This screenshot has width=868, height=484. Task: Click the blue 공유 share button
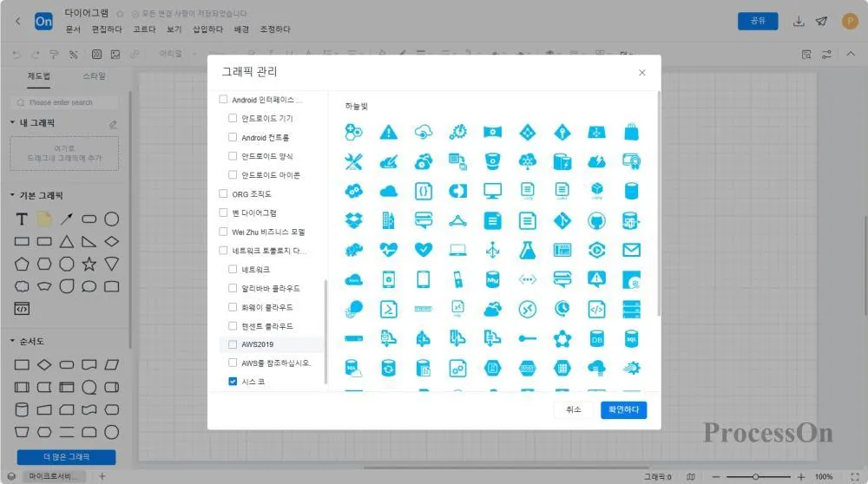coord(757,21)
